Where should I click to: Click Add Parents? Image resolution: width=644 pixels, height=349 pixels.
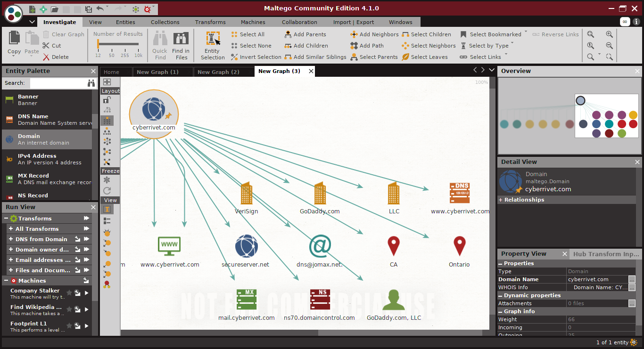pos(305,34)
